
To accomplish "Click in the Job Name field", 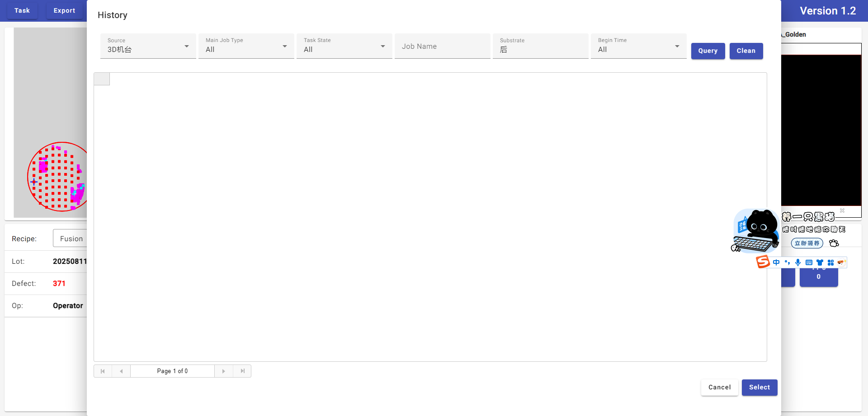I will 443,46.
